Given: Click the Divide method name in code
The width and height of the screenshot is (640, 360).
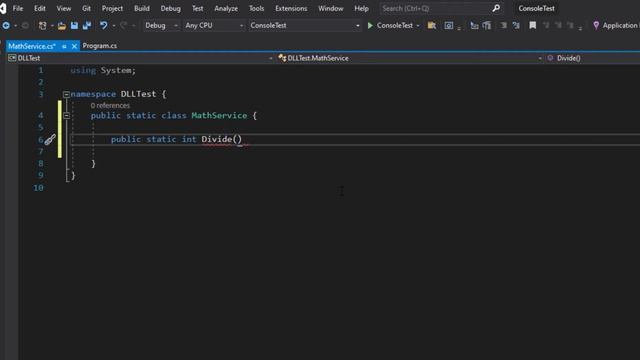Looking at the screenshot, I should [216, 139].
